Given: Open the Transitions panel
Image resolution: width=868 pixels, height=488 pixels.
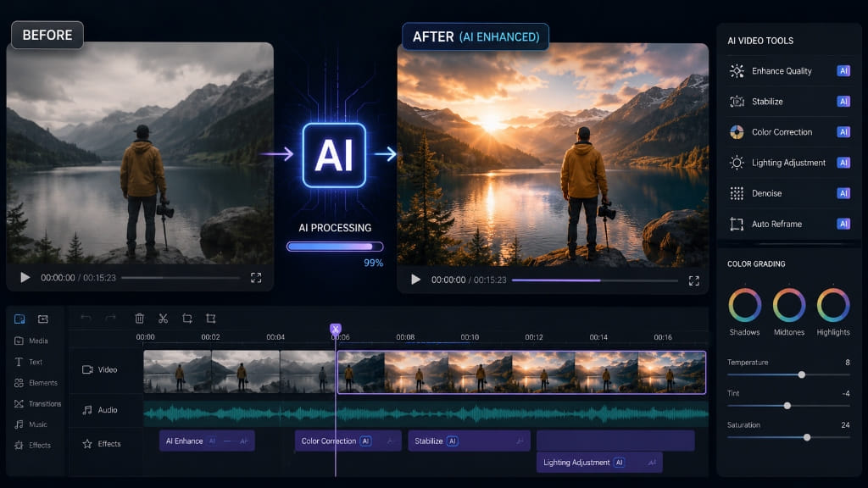Looking at the screenshot, I should pos(37,404).
